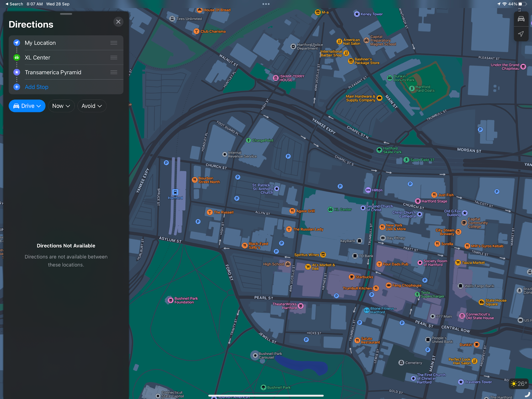This screenshot has width=532, height=399.
Task: Tap the Bushnell Park Carousel marker
Action: click(x=255, y=355)
